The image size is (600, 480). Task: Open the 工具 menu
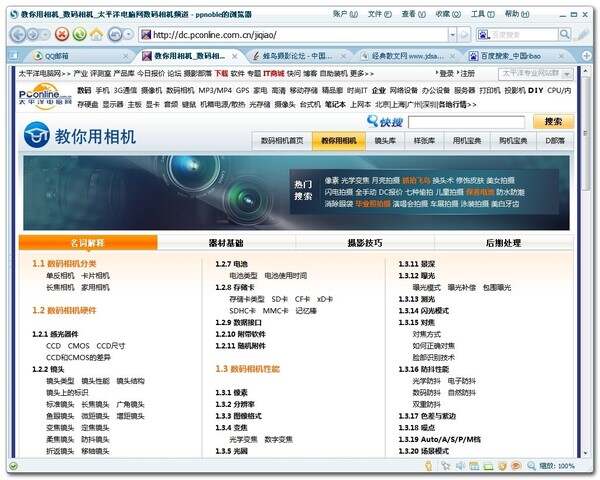[483, 14]
